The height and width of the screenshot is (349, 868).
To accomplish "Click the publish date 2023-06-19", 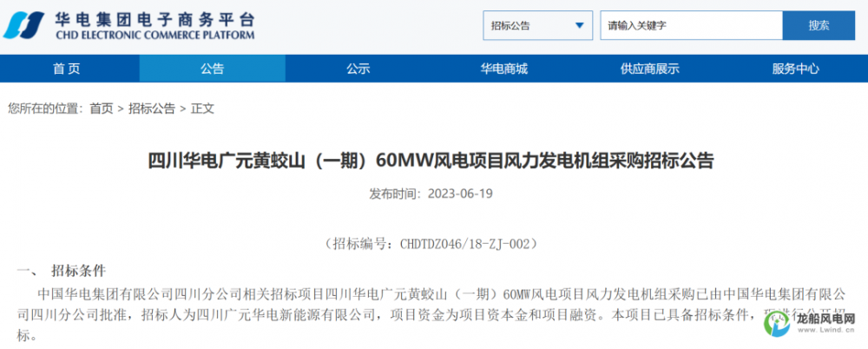I will (x=459, y=194).
